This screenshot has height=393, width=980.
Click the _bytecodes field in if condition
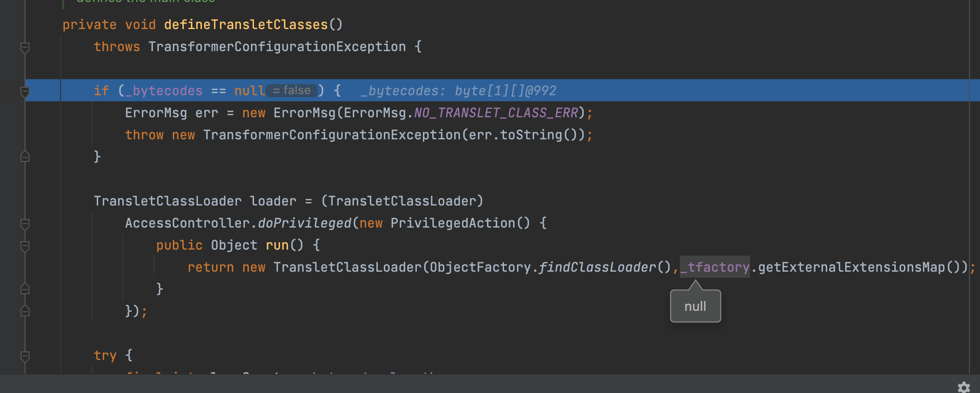pos(164,91)
